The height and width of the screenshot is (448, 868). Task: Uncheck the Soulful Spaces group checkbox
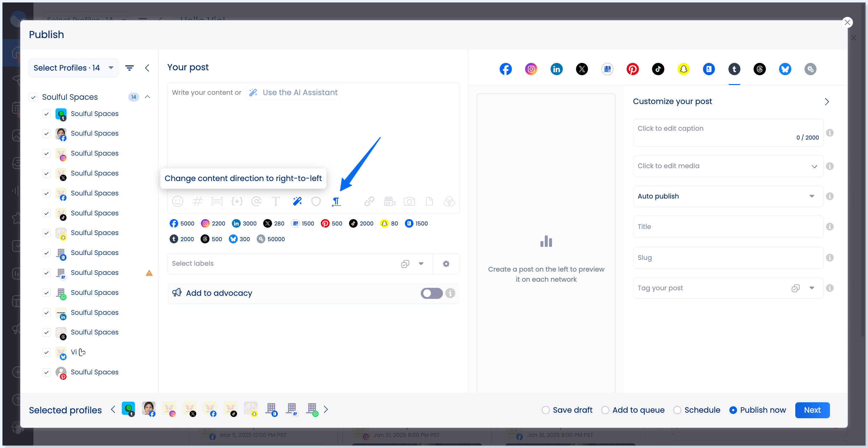(33, 97)
